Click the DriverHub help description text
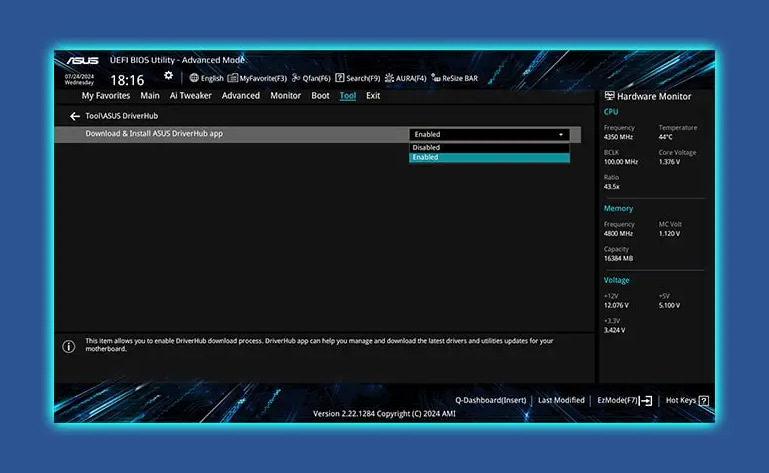Viewport: 769px width, 473px height. point(319,344)
